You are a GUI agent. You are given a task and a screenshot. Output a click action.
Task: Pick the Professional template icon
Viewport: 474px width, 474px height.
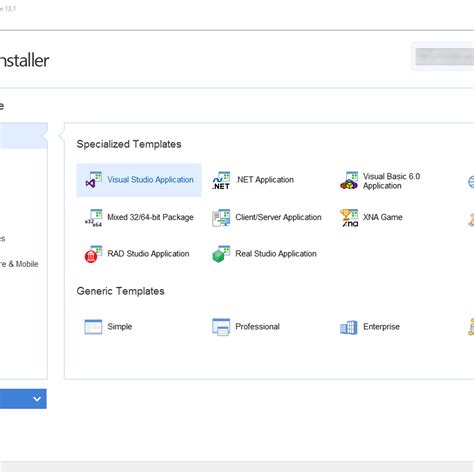221,327
